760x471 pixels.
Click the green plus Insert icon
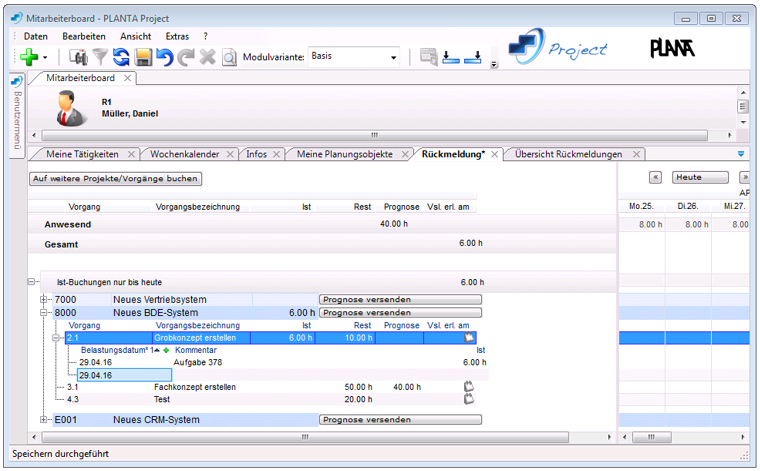point(29,57)
